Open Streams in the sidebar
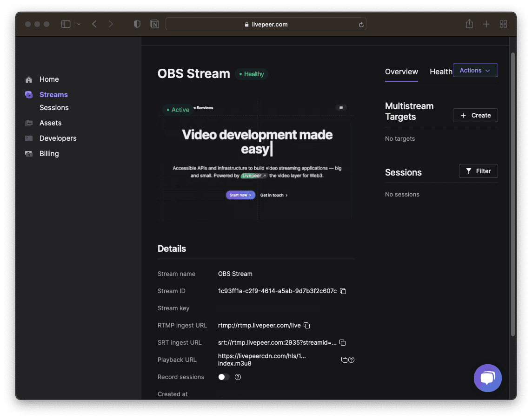 coord(53,95)
